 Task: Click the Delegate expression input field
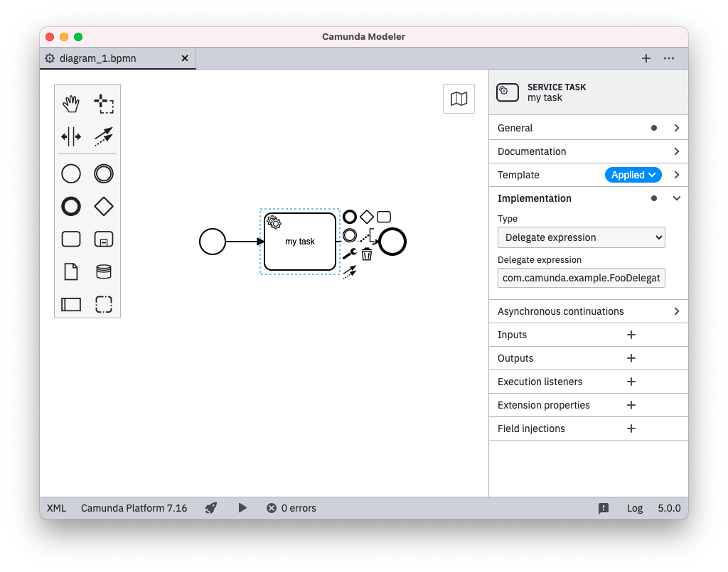(581, 278)
